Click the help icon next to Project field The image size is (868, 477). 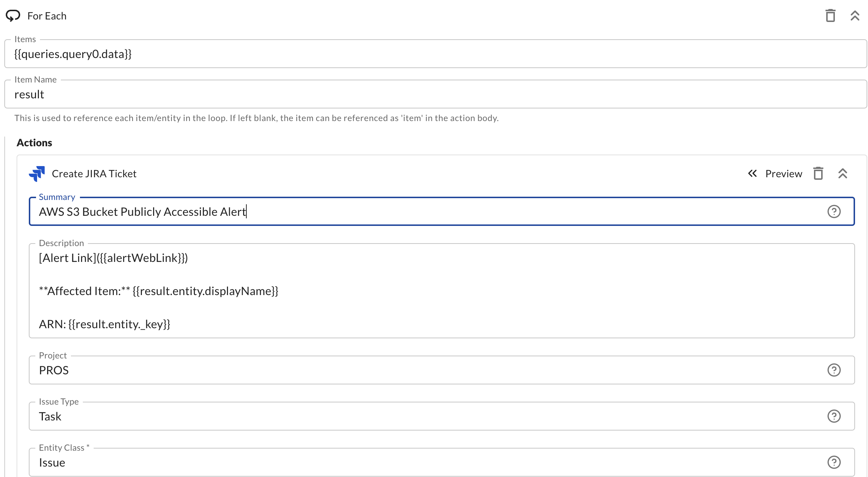[x=835, y=370]
